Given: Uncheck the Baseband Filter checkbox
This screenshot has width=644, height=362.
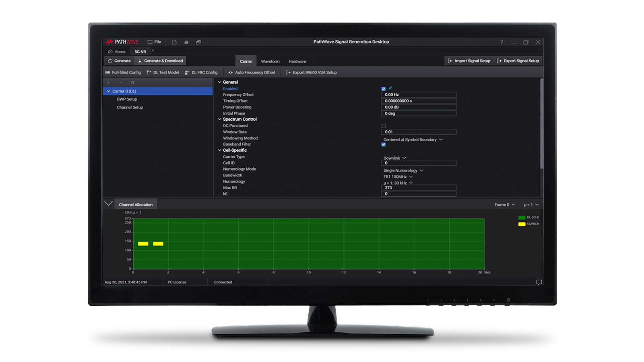Looking at the screenshot, I should (x=383, y=144).
